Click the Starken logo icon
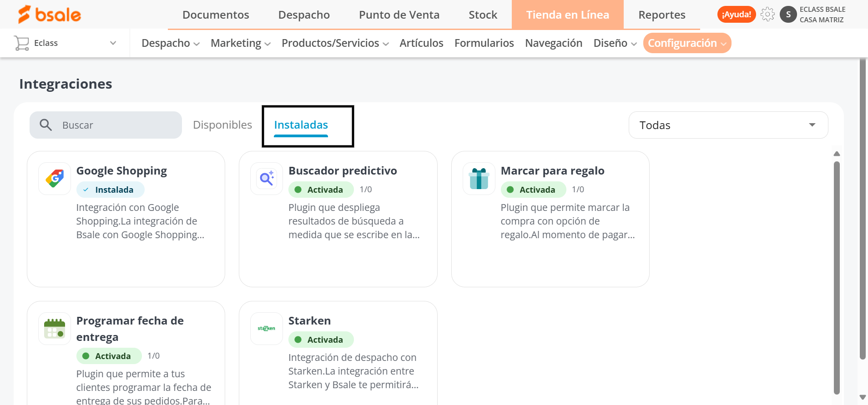This screenshot has height=405, width=868. tap(267, 329)
